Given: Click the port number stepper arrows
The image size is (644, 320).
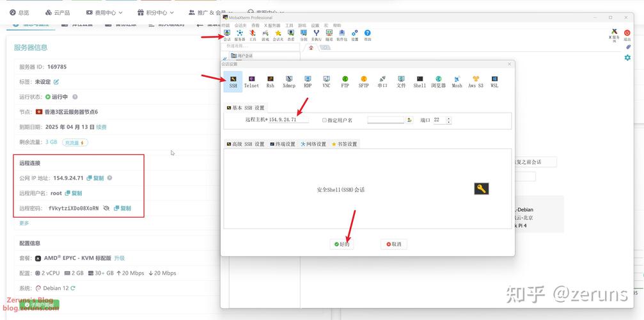Looking at the screenshot, I should coord(448,120).
